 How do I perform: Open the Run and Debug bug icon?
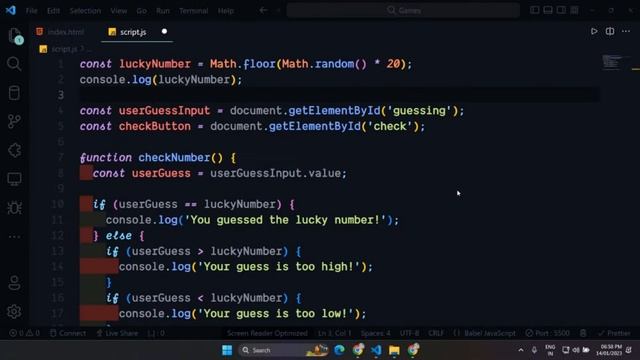click(14, 208)
